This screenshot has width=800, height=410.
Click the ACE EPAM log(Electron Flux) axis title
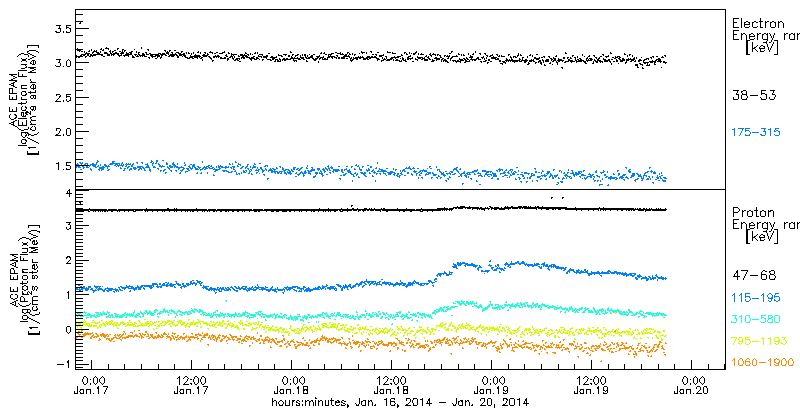[x=23, y=98]
